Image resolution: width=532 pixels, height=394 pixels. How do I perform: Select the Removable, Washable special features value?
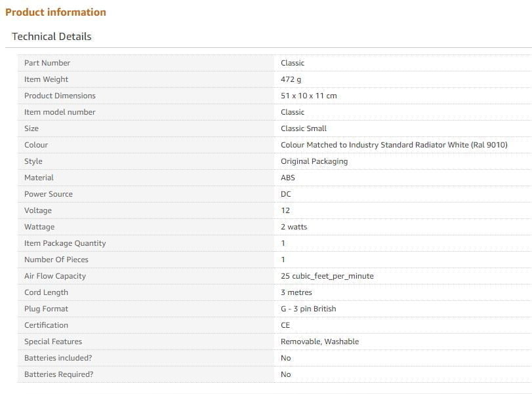[320, 342]
